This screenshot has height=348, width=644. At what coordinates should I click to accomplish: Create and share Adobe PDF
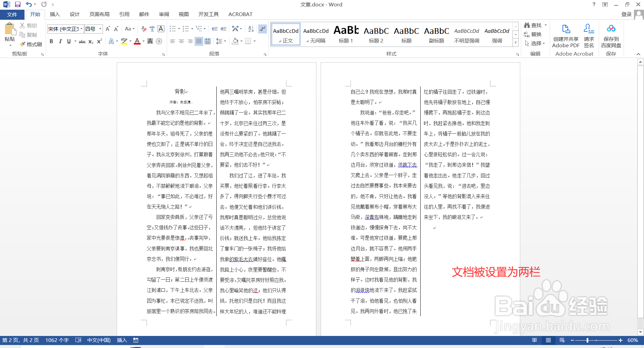(566, 36)
